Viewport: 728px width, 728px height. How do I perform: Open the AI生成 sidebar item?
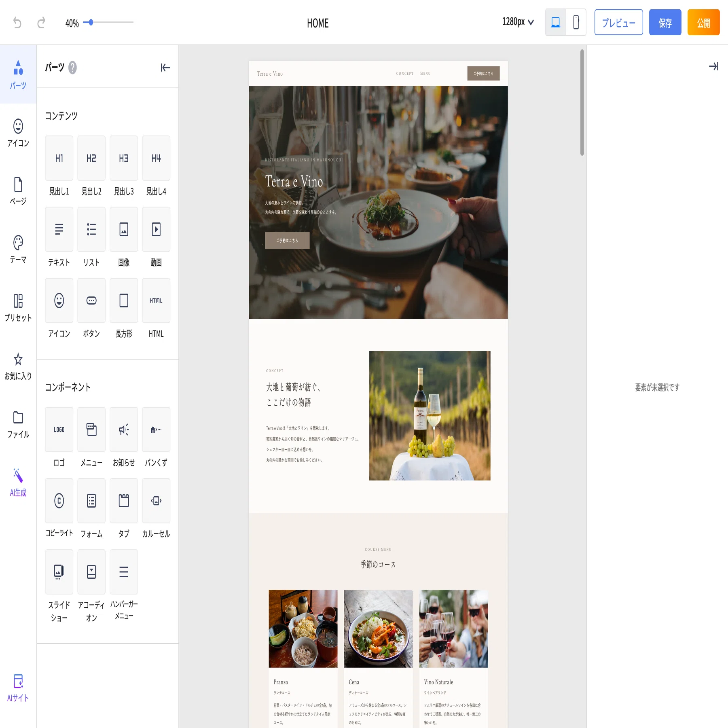[x=18, y=482]
